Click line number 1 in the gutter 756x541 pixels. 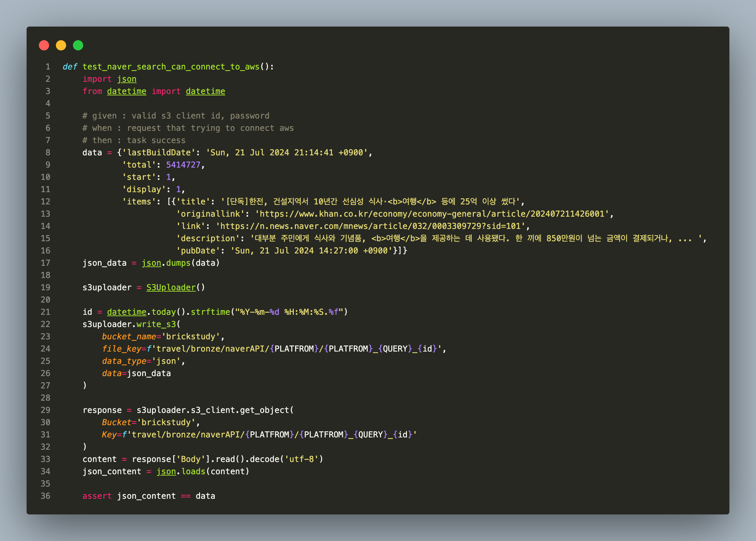click(48, 67)
